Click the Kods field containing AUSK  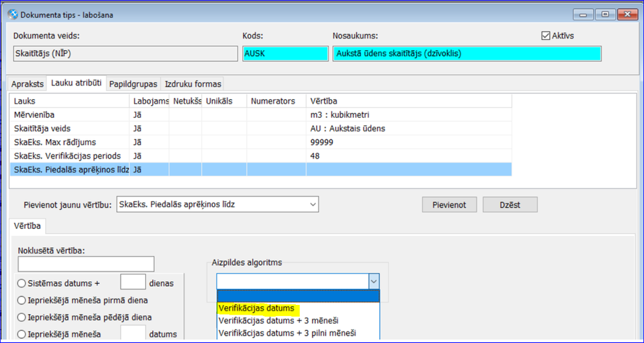286,54
